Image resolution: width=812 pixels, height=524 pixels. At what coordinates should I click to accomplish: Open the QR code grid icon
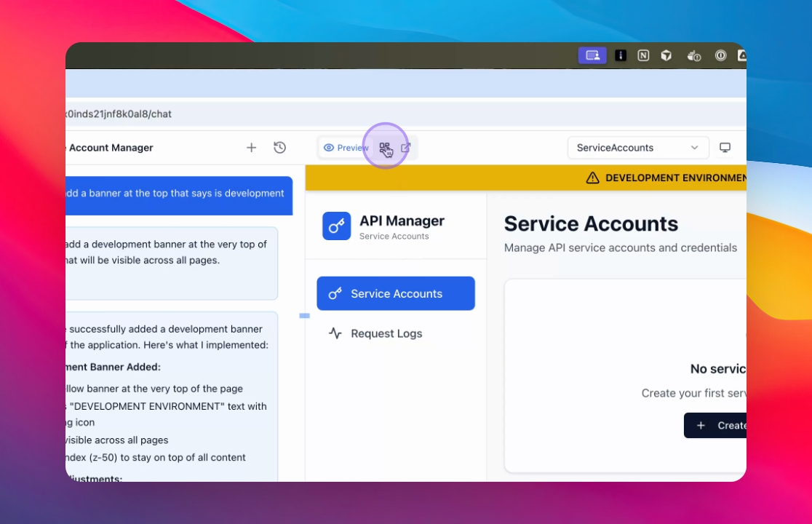click(x=386, y=148)
